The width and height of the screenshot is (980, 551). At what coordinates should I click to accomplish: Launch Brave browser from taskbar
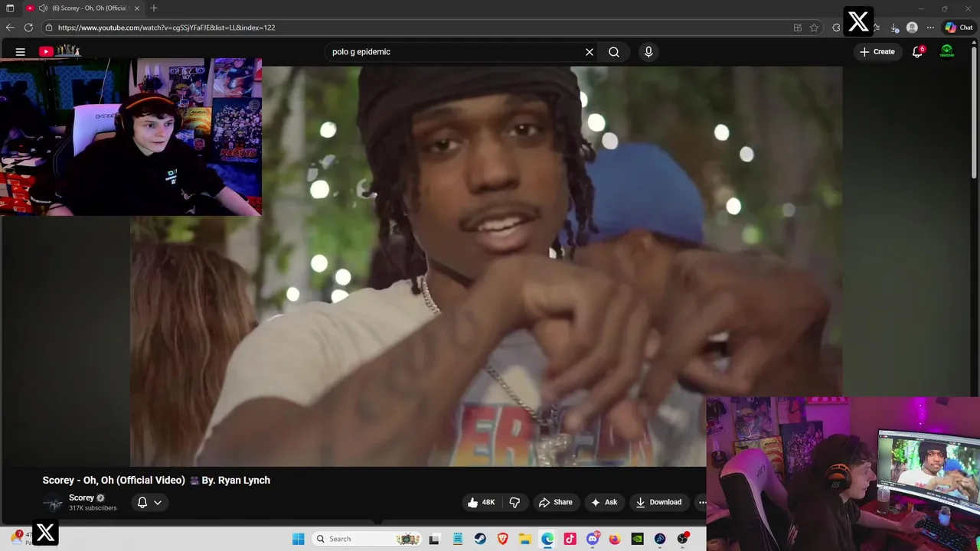(x=503, y=539)
